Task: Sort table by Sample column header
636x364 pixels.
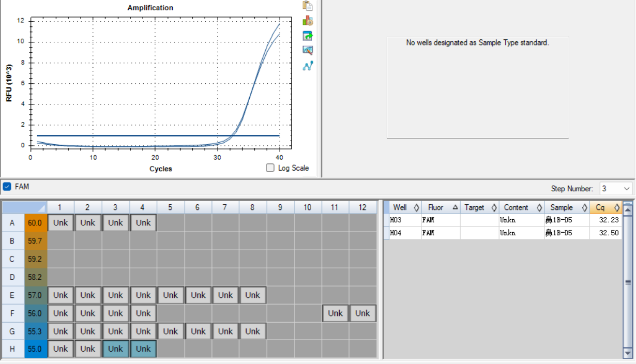Action: click(x=566, y=207)
